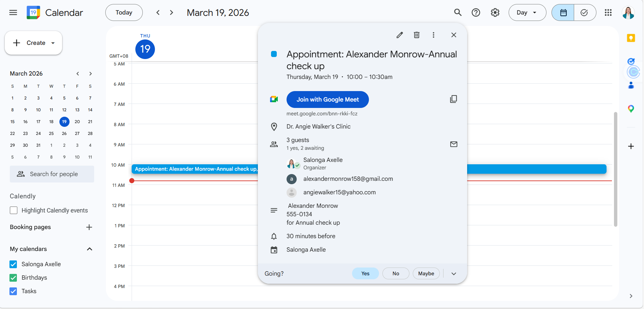The width and height of the screenshot is (644, 309).
Task: Email guests using envelope icon
Action: (454, 144)
